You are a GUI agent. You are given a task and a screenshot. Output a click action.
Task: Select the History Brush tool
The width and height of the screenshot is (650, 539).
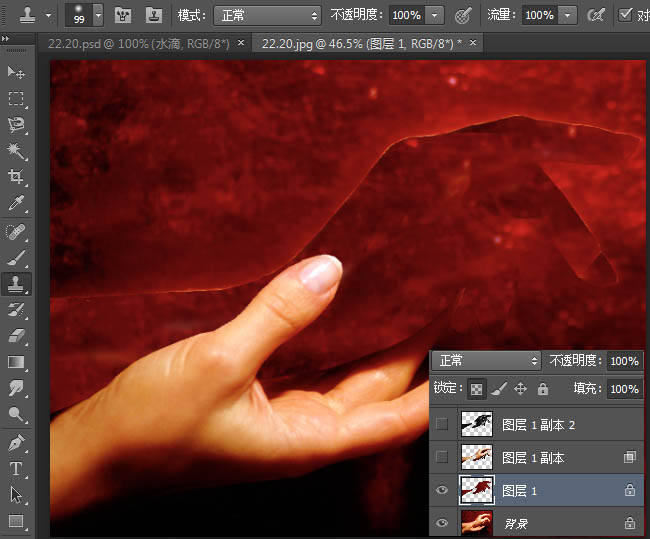16,310
